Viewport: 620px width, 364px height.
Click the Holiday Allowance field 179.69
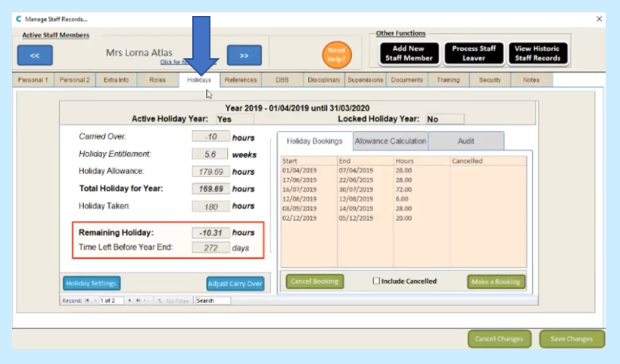pyautogui.click(x=210, y=172)
